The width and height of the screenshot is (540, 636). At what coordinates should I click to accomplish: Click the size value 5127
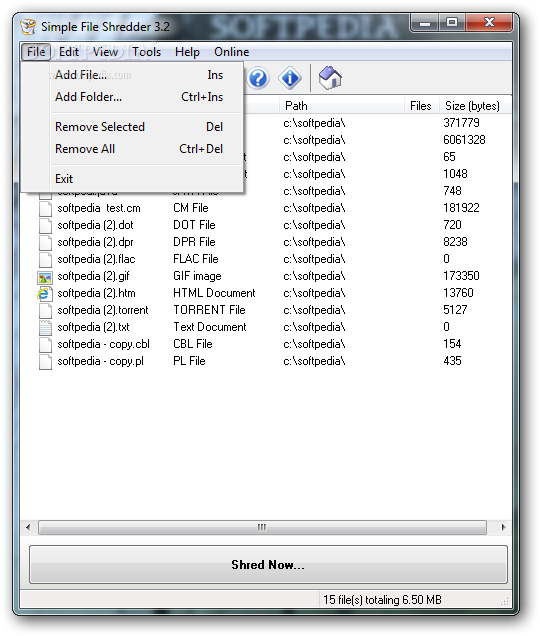456,311
